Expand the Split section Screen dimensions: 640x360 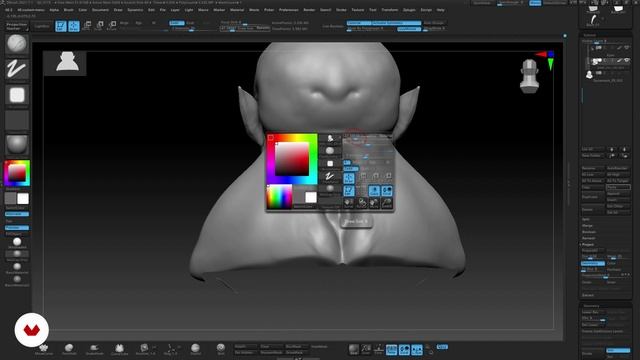586,219
